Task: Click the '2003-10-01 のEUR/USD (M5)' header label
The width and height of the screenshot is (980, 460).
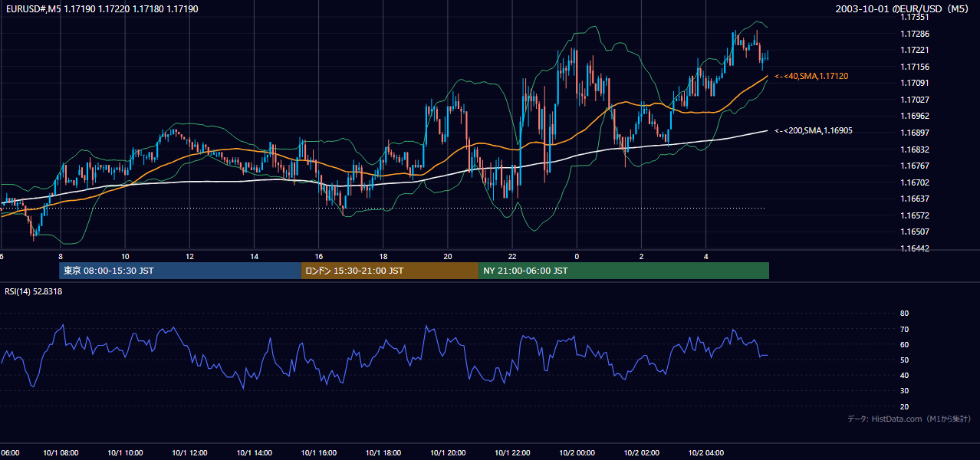Action: click(904, 8)
